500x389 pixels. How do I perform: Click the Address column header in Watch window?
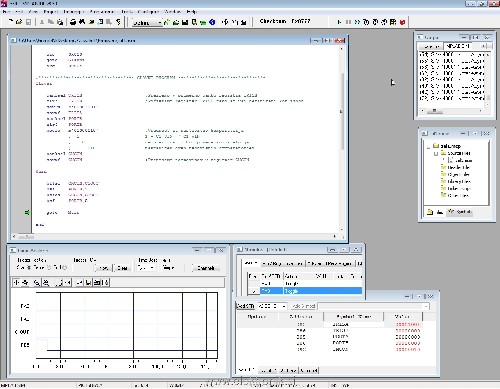click(301, 316)
